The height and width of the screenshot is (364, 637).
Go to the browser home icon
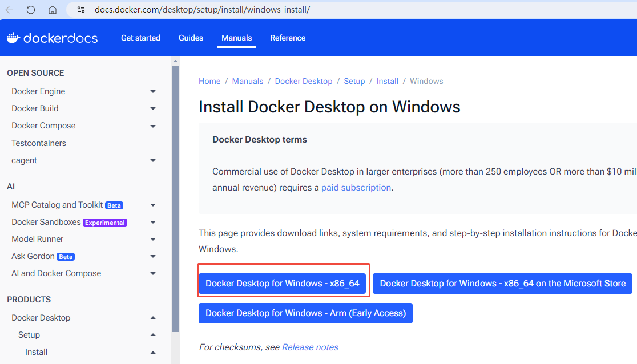coord(53,10)
